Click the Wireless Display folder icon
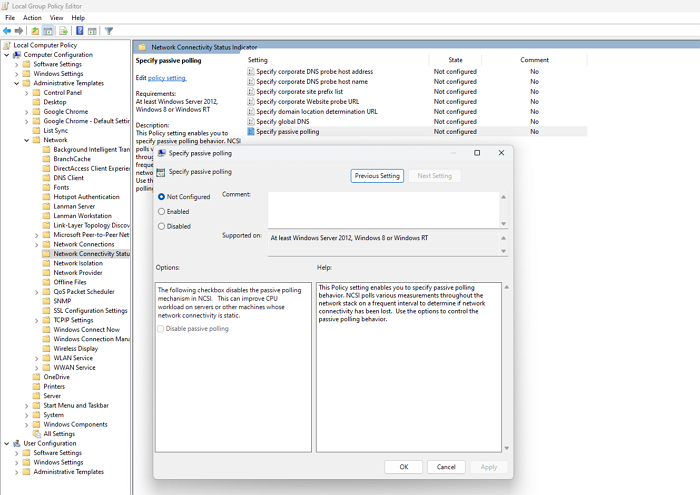 click(46, 348)
